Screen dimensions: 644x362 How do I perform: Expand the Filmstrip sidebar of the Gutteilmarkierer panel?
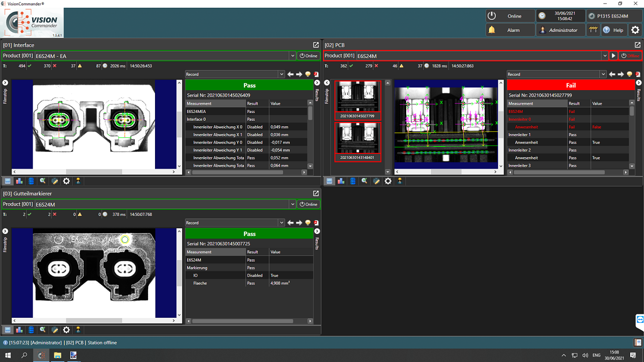5,231
